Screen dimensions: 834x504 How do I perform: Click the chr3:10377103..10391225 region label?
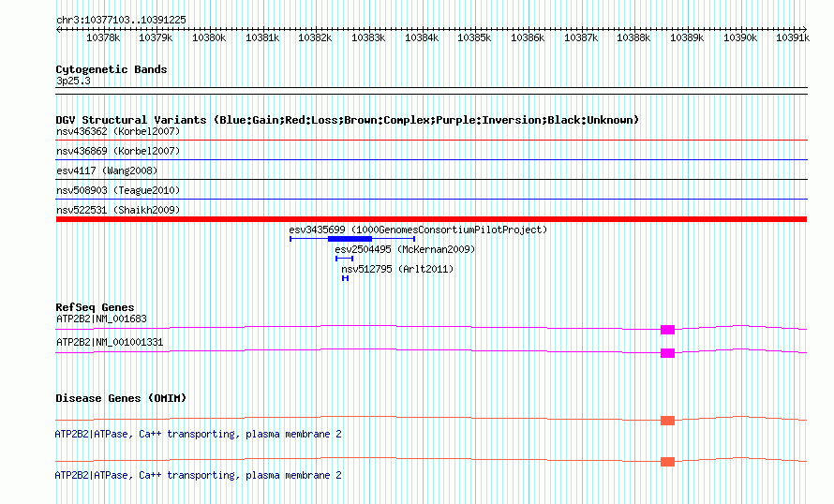[121, 20]
